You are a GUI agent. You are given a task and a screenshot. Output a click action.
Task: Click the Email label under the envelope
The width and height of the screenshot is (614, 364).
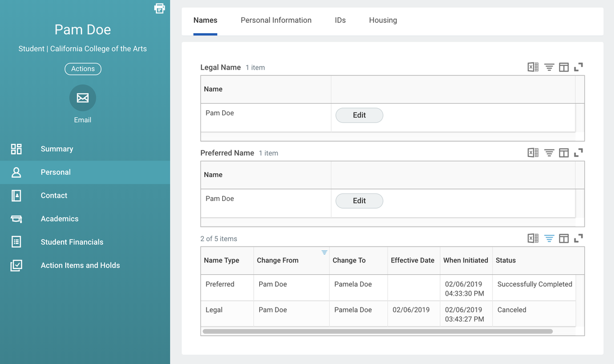click(x=83, y=120)
